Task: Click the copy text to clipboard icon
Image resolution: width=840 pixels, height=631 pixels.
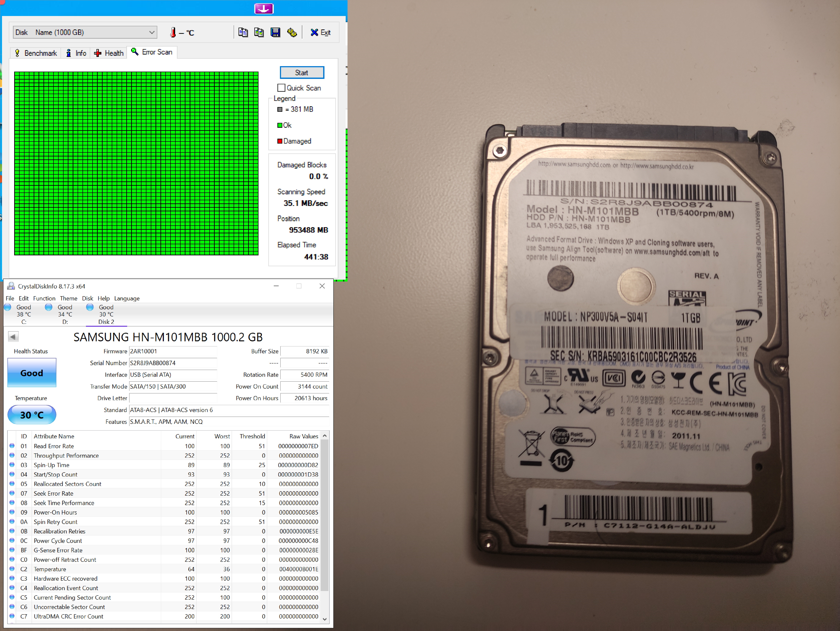Action: coord(243,32)
